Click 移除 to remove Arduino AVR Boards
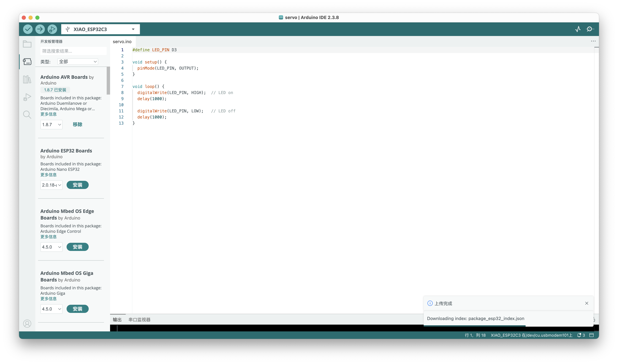The image size is (618, 364). point(78,125)
